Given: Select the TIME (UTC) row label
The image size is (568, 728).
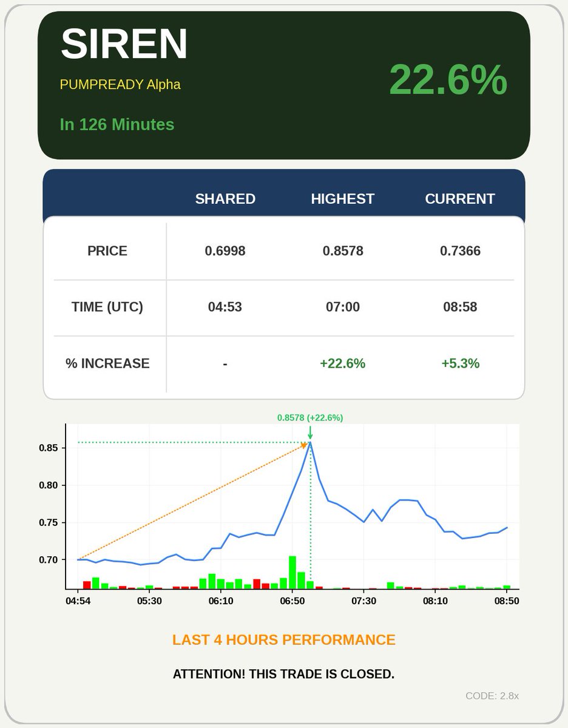Looking at the screenshot, I should click(107, 307).
